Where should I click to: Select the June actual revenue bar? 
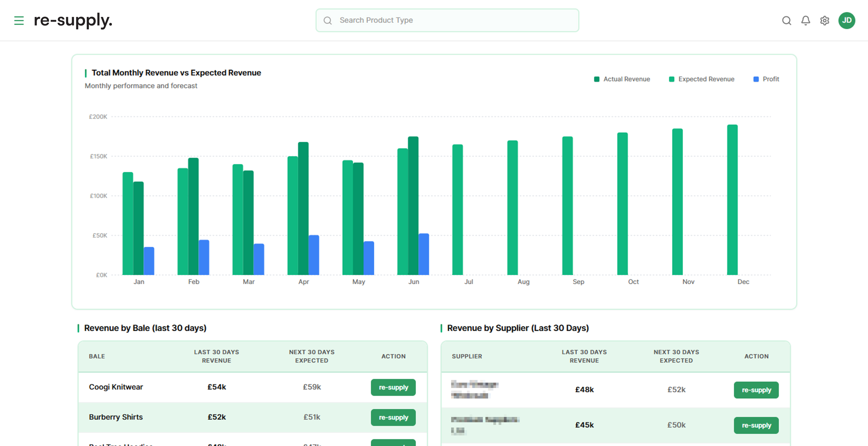coord(413,202)
